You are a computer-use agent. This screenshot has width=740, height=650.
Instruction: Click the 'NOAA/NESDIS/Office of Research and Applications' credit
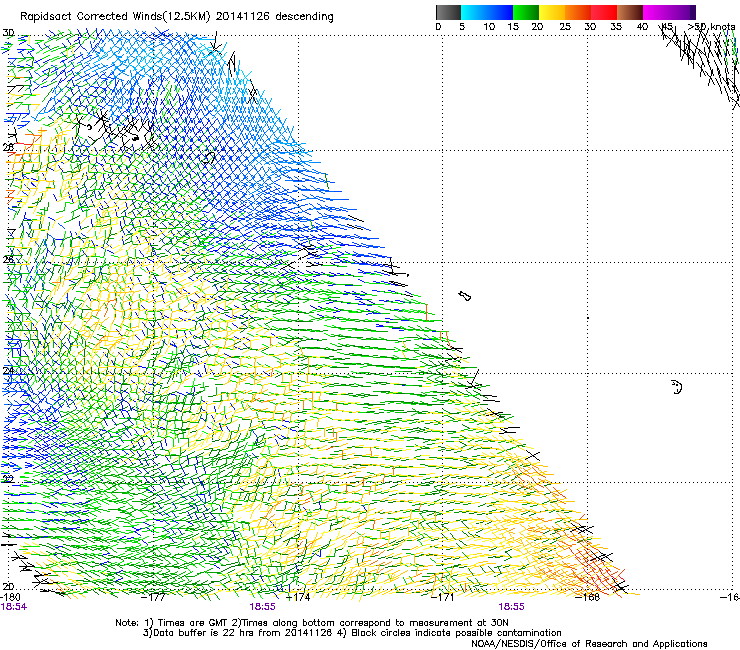click(x=589, y=644)
